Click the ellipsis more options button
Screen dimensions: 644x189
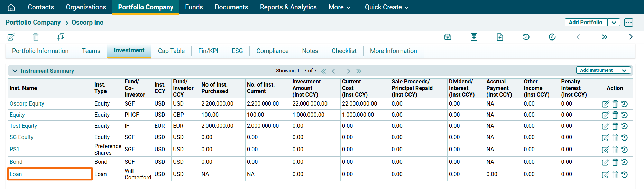pos(628,22)
